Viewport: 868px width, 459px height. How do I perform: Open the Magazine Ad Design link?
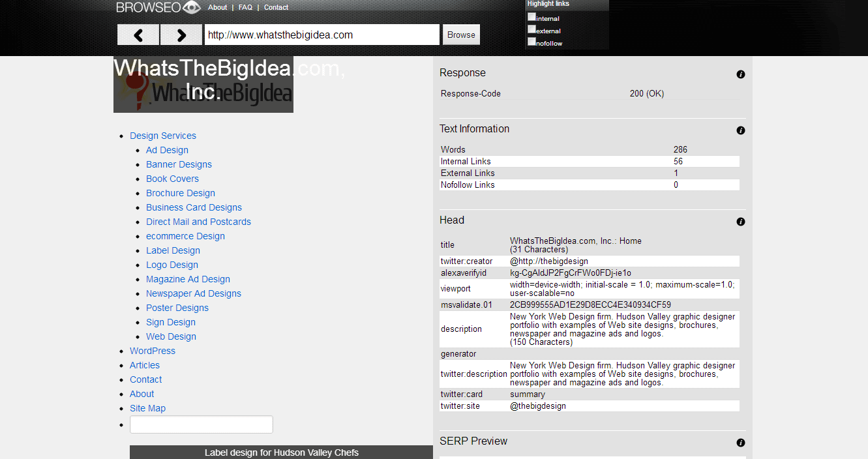point(188,279)
